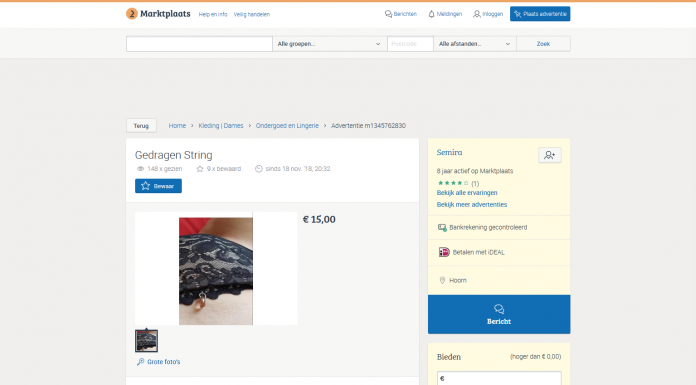
Task: Click the Bericht message button
Action: 499,314
